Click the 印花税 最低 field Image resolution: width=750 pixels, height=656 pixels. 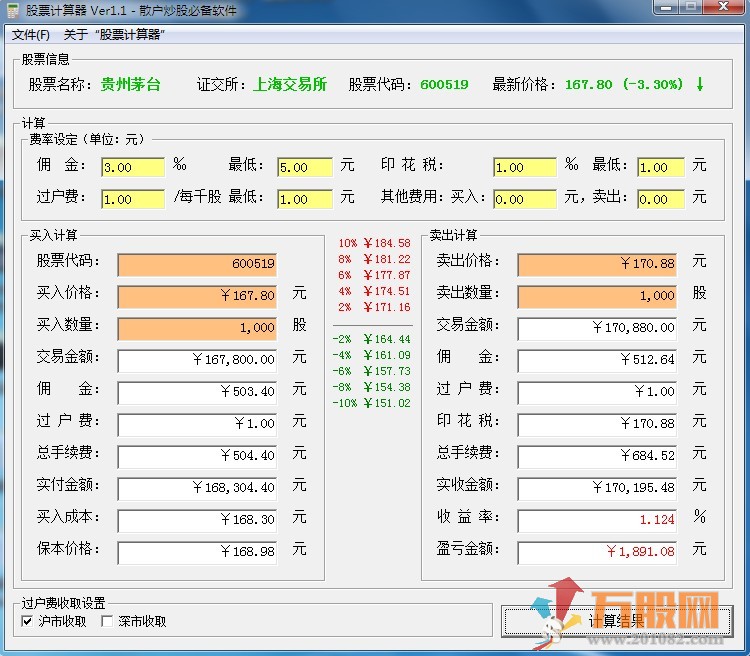(661, 167)
